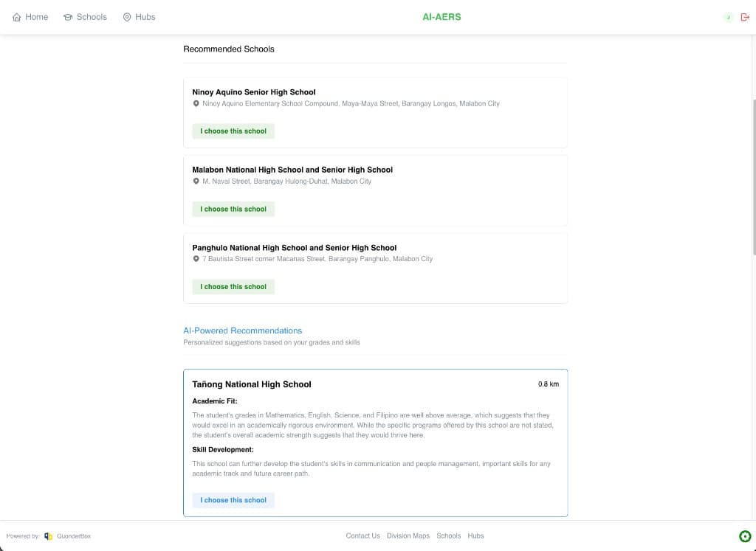Choose Tañong National High School recommendation

tap(233, 500)
